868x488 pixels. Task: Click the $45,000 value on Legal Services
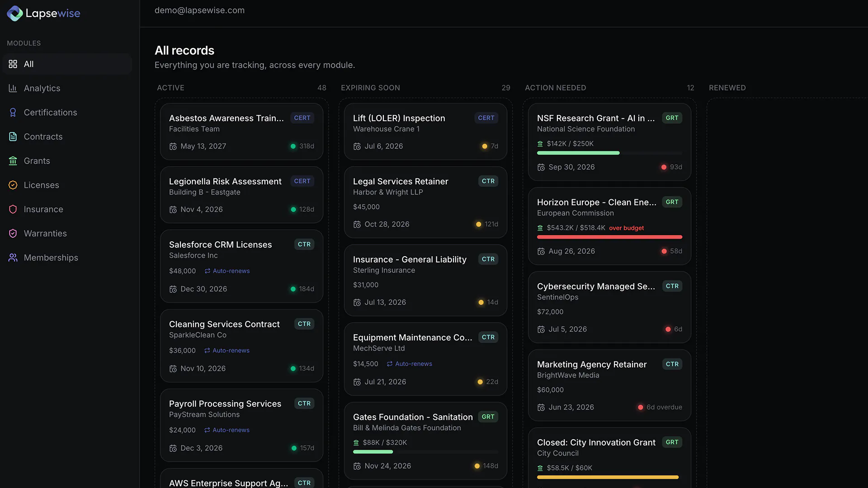tap(366, 207)
